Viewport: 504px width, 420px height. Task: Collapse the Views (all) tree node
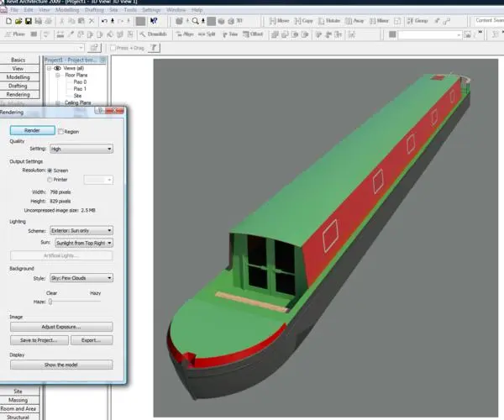[x=49, y=68]
